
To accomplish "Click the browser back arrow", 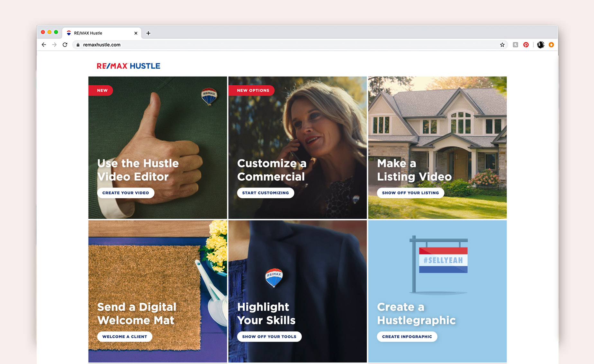I will (x=44, y=45).
